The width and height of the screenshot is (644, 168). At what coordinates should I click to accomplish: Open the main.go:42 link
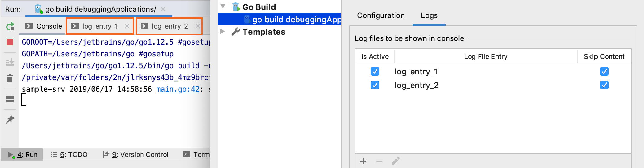178,89
